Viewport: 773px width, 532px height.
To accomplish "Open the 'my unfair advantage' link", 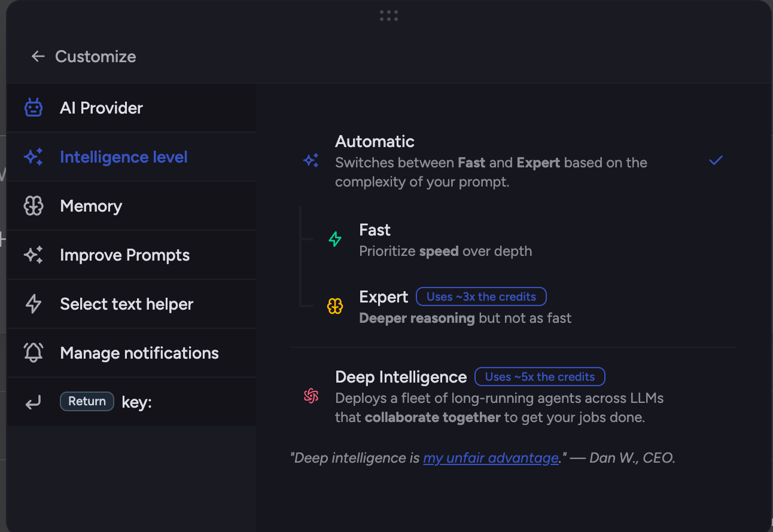I will (x=491, y=458).
